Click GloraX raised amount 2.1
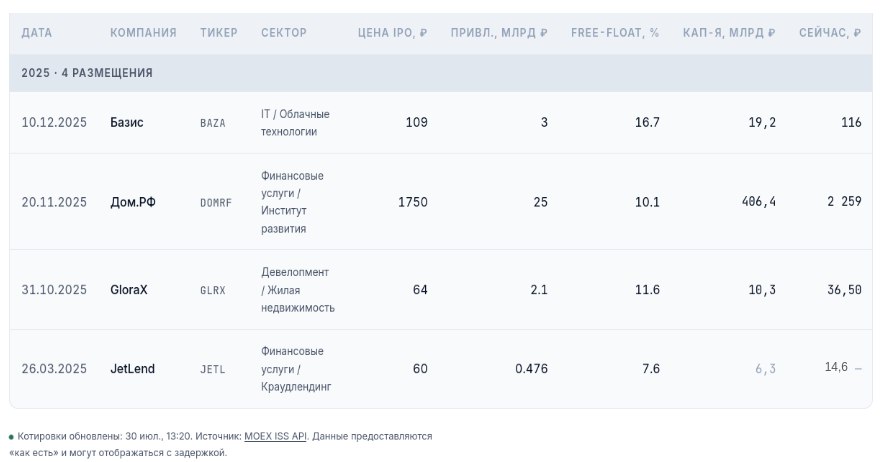Screen dimensions: 883x462 click(539, 290)
